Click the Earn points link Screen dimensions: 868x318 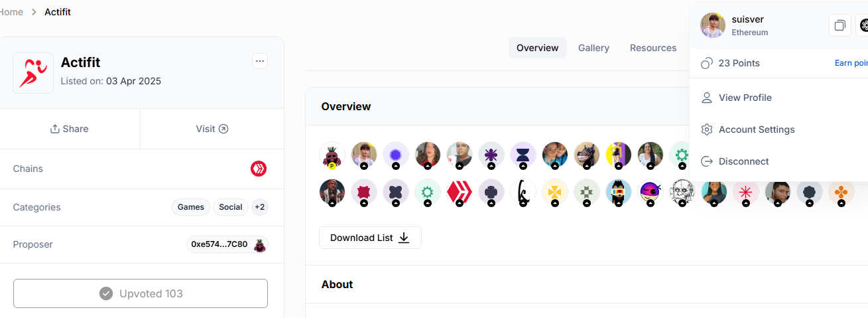coord(851,63)
